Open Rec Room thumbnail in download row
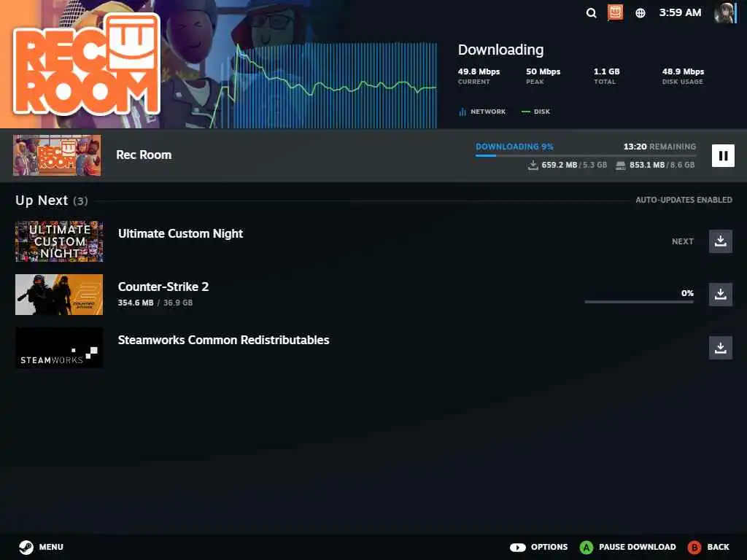This screenshot has height=560, width=747. coord(57,155)
